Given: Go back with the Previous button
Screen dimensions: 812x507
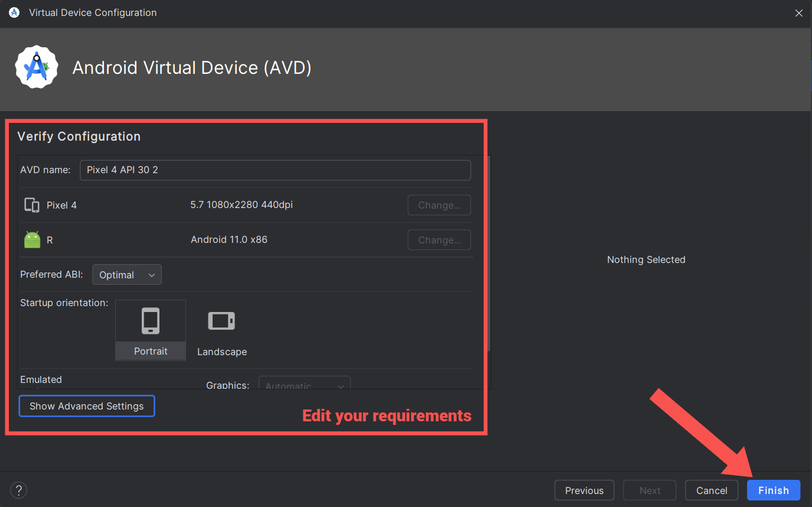Looking at the screenshot, I should (584, 490).
